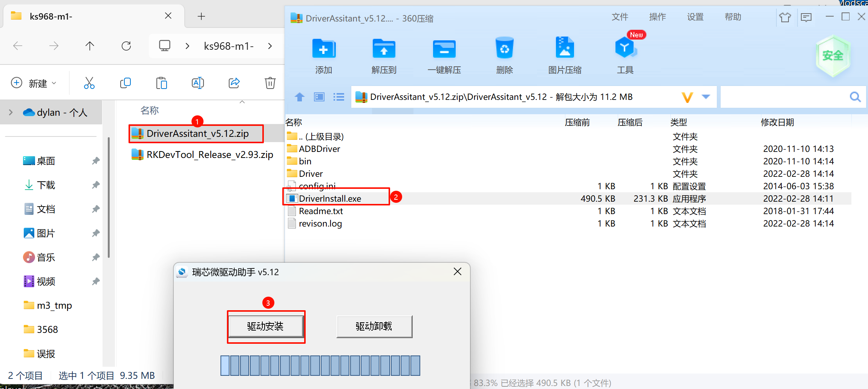The image size is (868, 389).
Task: Click the 驱动卸载 (uninstall driver) button
Action: (374, 326)
